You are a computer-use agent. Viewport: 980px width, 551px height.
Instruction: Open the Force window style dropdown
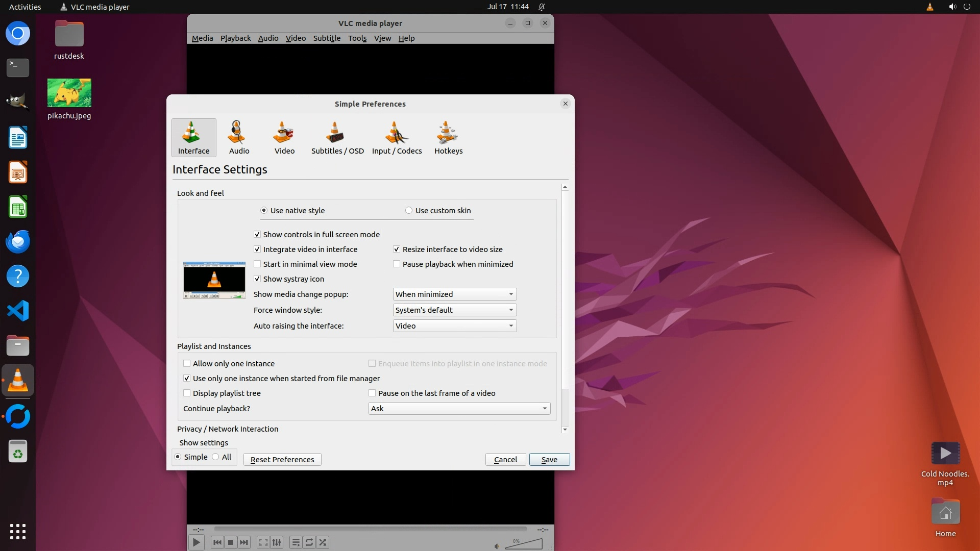click(x=454, y=310)
